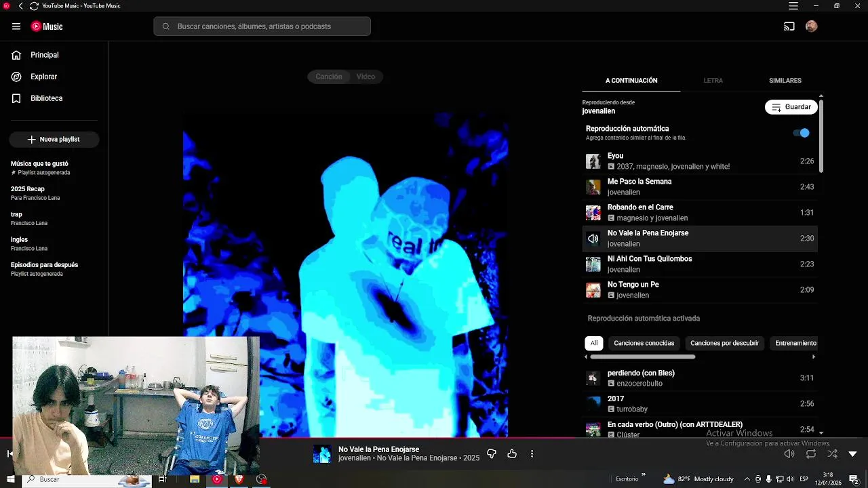
Task: Open the account profile avatar
Action: [812, 26]
